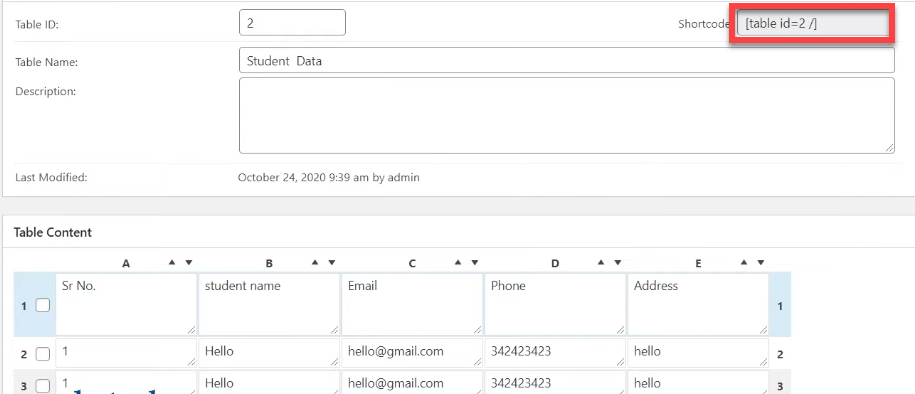Sort column A descending arrow
This screenshot has width=915, height=394.
click(188, 263)
